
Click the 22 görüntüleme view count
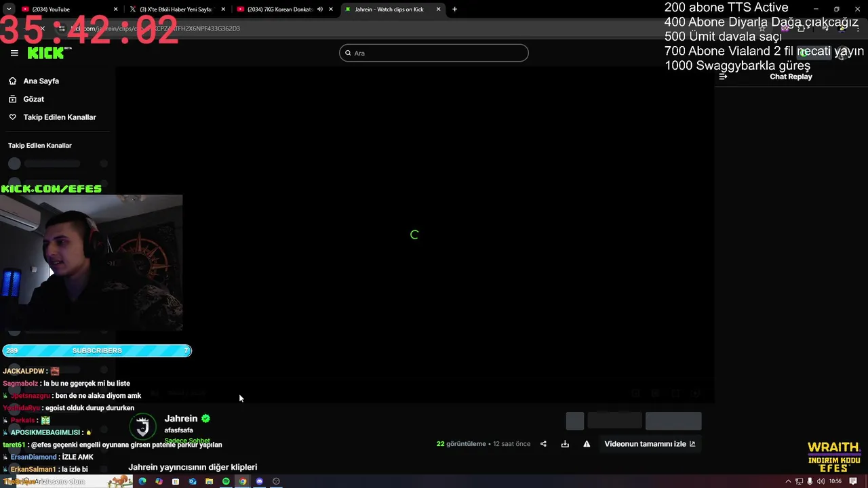click(x=461, y=444)
